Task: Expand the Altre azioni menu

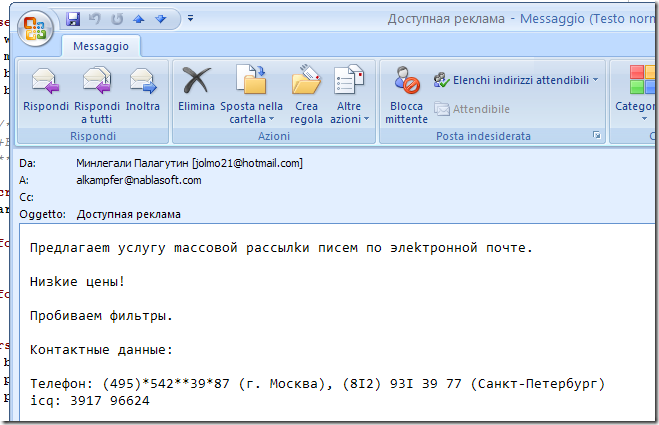Action: (x=349, y=111)
